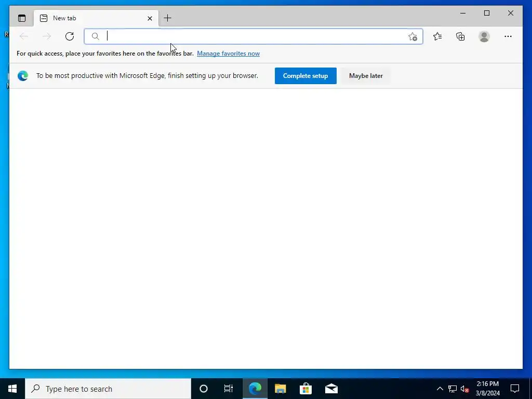This screenshot has width=532, height=399.
Task: Click the taskbar search box
Action: coord(108,389)
